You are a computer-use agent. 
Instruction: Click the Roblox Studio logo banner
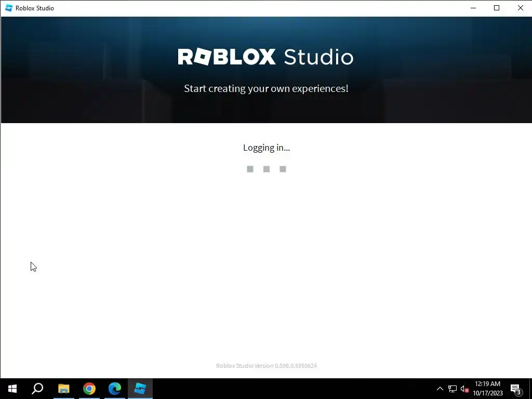265,57
